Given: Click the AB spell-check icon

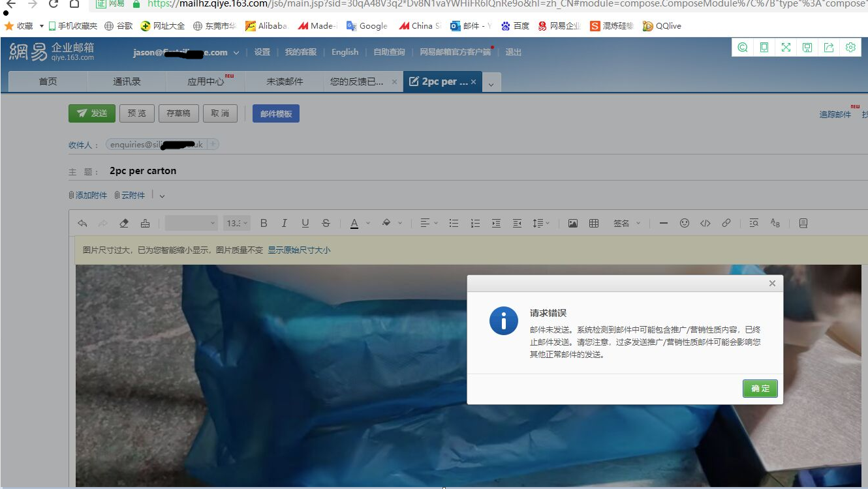Looking at the screenshot, I should coord(775,223).
